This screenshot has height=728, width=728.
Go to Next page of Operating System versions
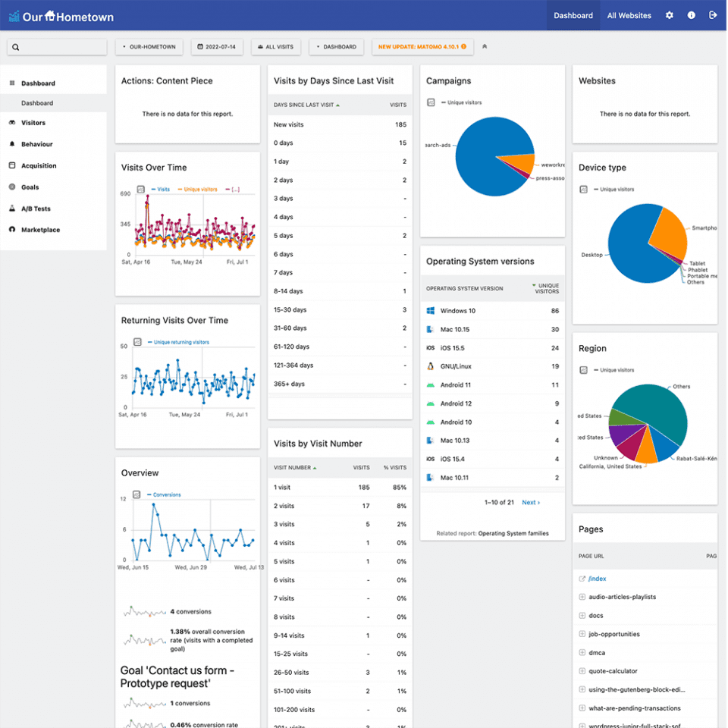click(531, 502)
